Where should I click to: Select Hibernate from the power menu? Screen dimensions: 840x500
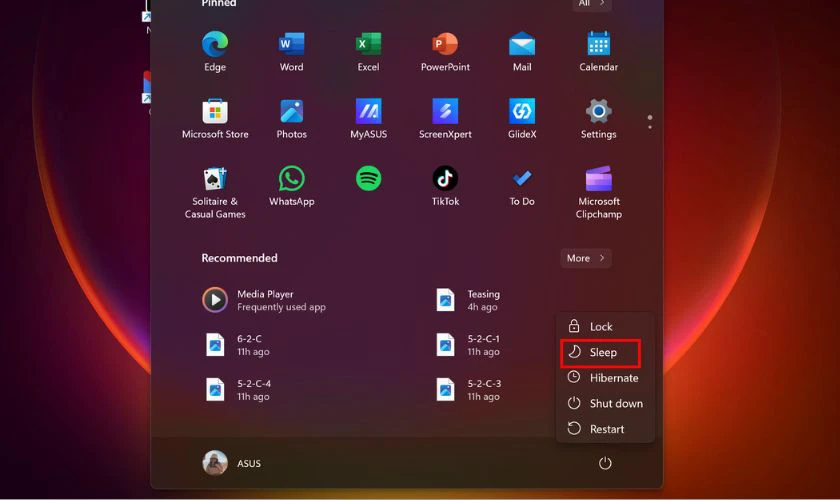pos(605,378)
